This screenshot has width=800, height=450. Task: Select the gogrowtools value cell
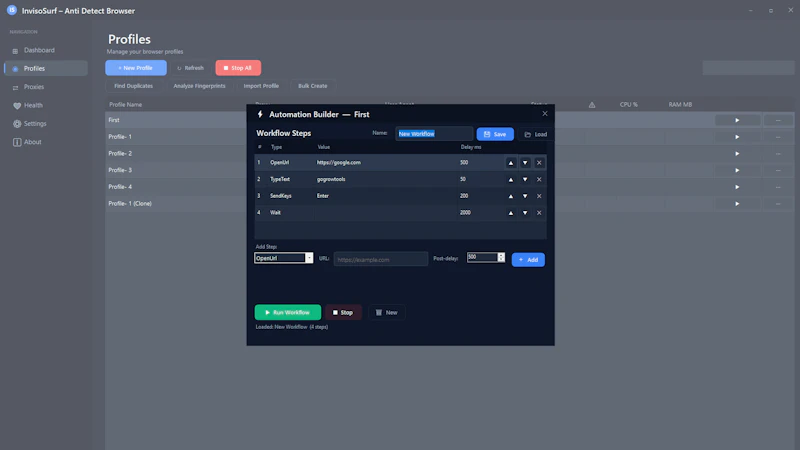coord(331,179)
